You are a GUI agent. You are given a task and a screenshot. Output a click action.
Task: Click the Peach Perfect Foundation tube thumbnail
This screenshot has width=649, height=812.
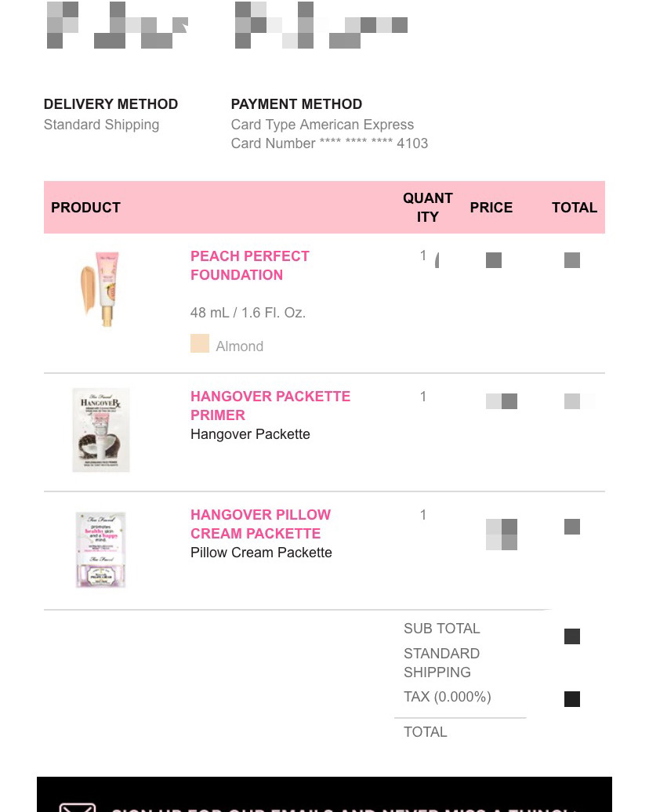(100, 288)
